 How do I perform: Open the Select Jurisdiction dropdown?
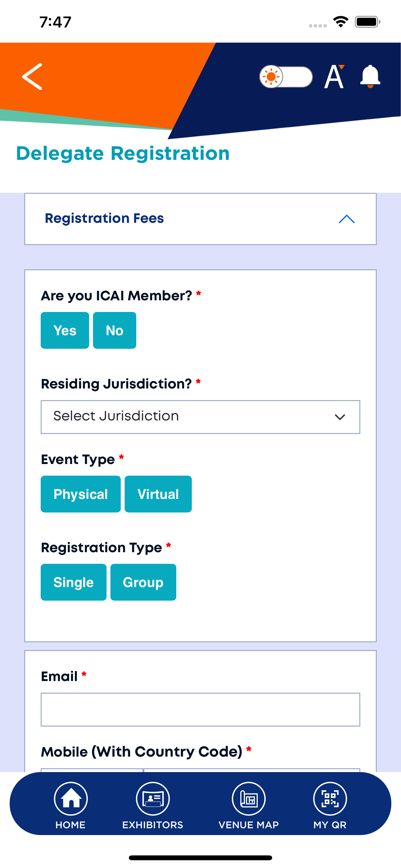point(200,417)
